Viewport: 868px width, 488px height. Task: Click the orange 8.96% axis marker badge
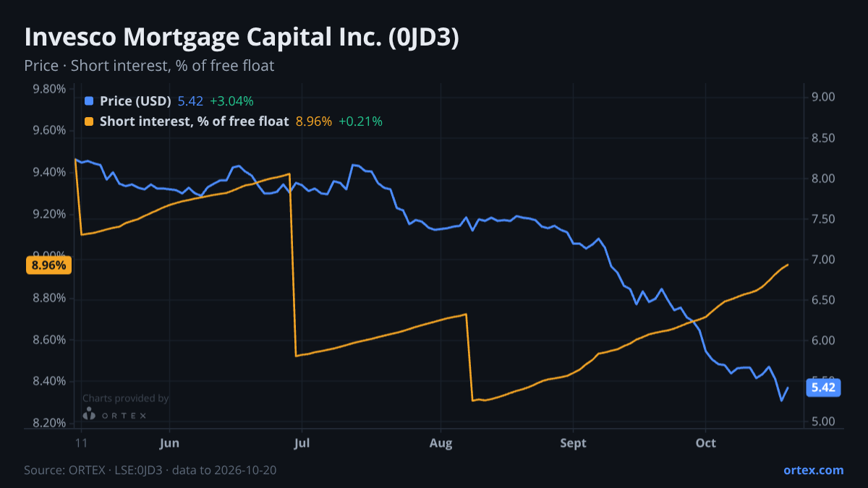tap(49, 265)
